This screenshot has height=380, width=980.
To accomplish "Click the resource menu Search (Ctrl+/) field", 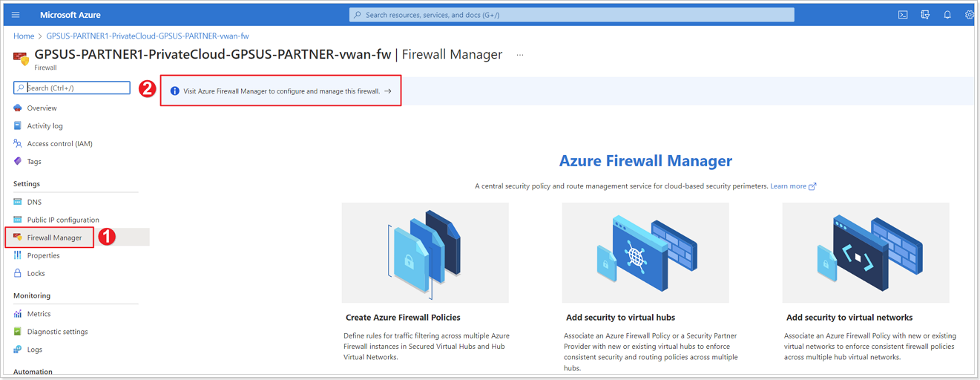I will [72, 88].
